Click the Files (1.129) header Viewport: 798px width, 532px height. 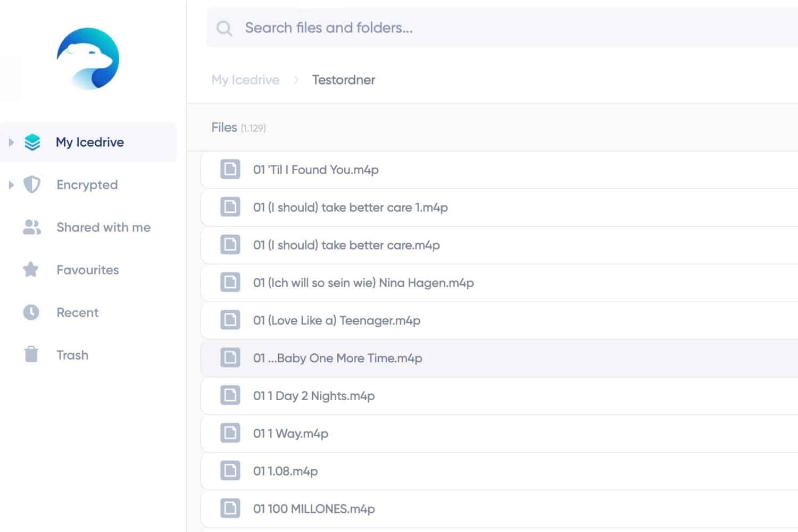coord(238,128)
